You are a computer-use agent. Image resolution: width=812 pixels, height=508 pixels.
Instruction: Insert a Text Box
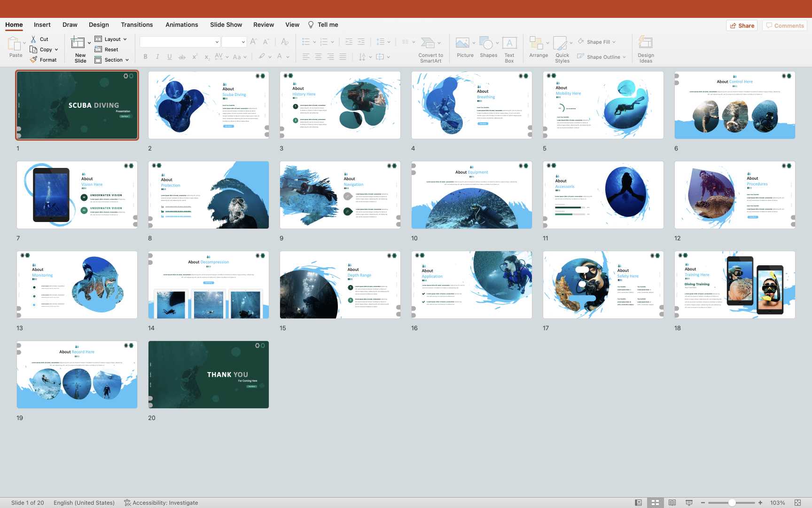[509, 43]
